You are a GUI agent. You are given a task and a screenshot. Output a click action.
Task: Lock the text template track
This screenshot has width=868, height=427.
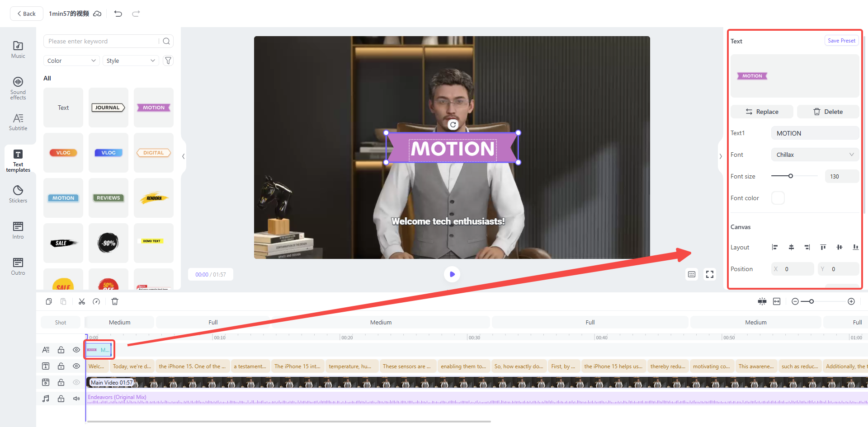tap(61, 350)
